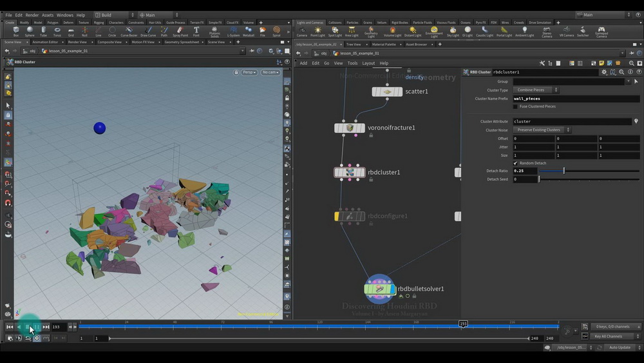Open Cluster Noise dropdown
The height and width of the screenshot is (363, 644).
pos(542,130)
